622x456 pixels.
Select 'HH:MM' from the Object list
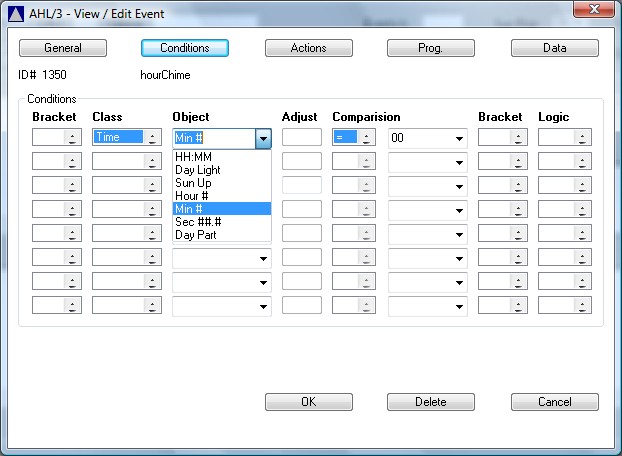point(221,157)
